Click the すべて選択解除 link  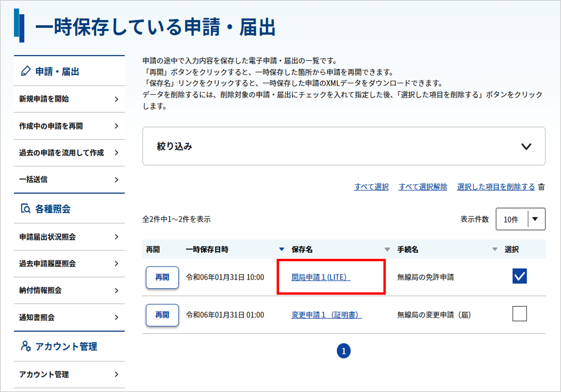[x=423, y=187]
